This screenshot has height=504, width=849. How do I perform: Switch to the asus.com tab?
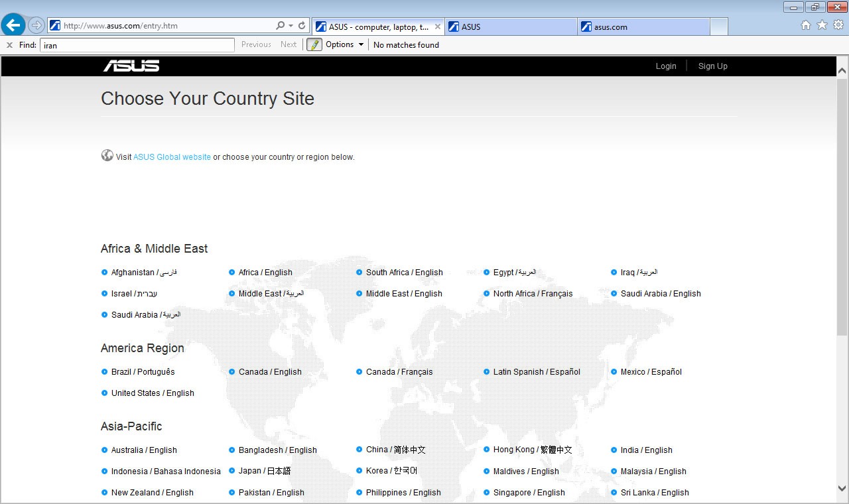click(643, 27)
